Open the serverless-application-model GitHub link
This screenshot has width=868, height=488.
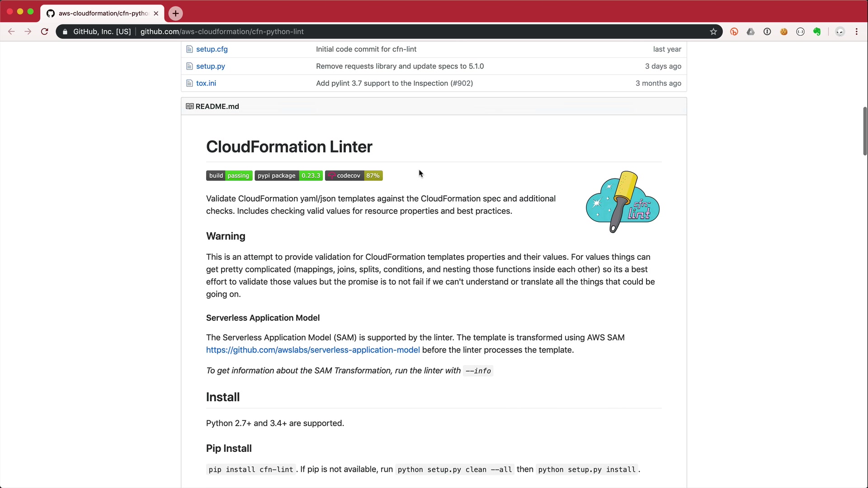313,350
